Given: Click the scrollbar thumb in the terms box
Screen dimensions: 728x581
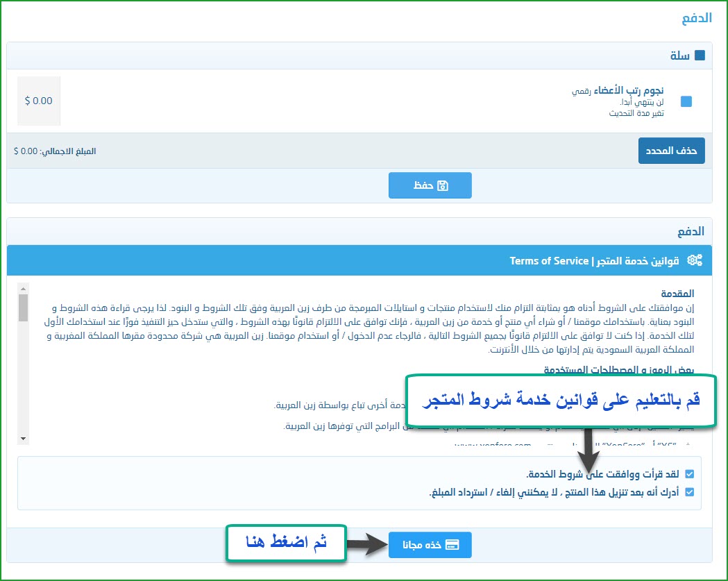Looking at the screenshot, I should tap(23, 308).
